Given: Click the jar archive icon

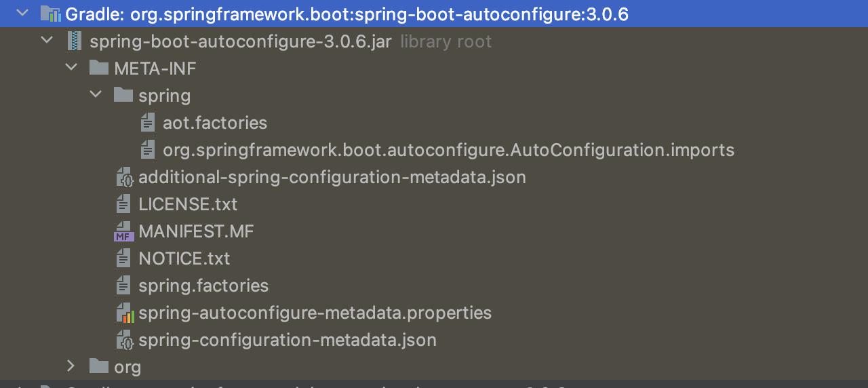Looking at the screenshot, I should point(75,41).
